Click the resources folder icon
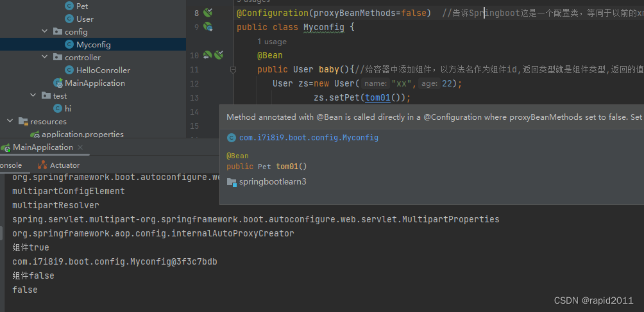 23,121
